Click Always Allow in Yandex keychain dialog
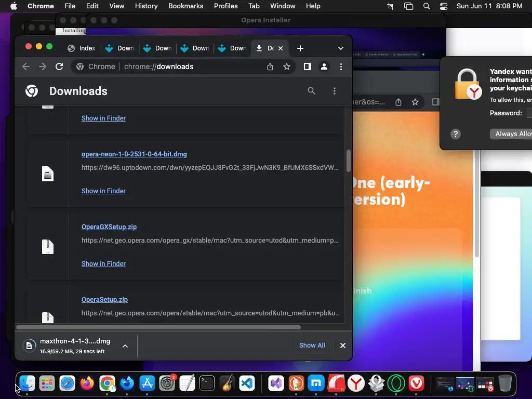Viewport: 532px width, 399px height. 511,134
